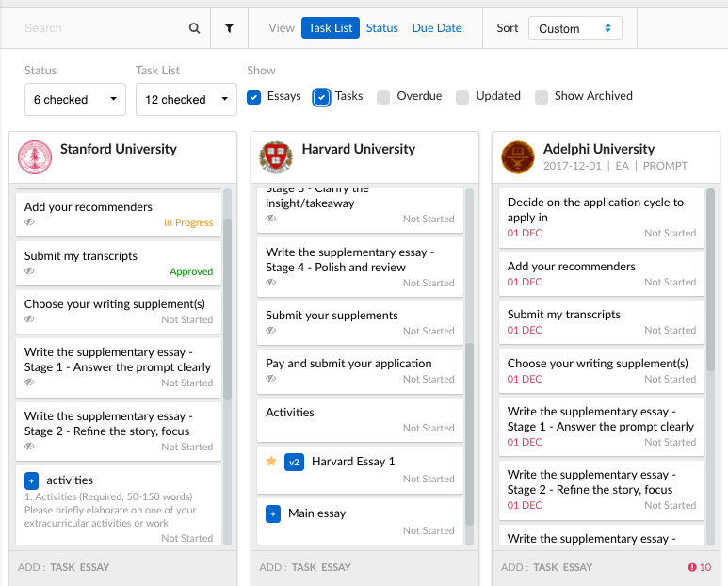This screenshot has width=728, height=586.
Task: Enable the Show Archived checkbox
Action: pos(542,98)
